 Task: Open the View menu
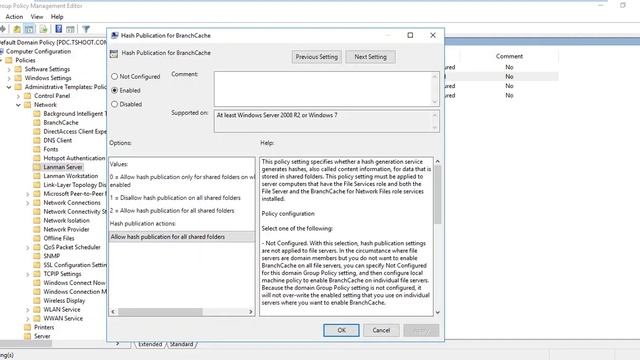37,17
